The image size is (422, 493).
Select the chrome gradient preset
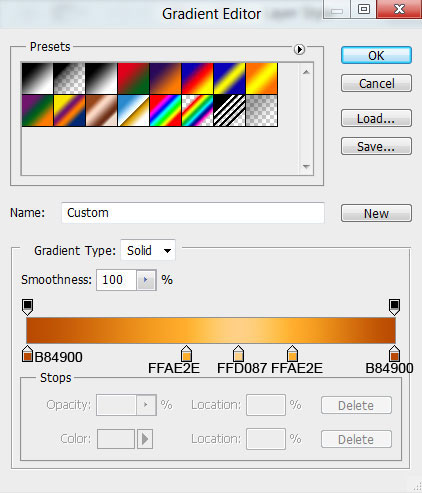133,110
